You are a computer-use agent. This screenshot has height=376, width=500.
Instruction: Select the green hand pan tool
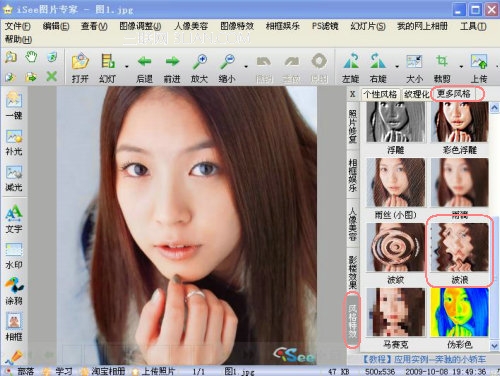point(31,57)
